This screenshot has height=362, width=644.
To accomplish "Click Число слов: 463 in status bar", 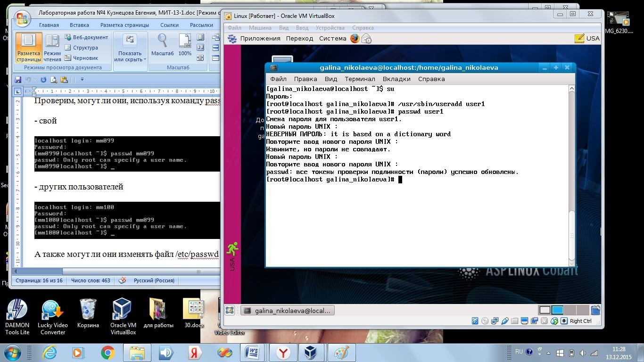I will click(x=91, y=280).
